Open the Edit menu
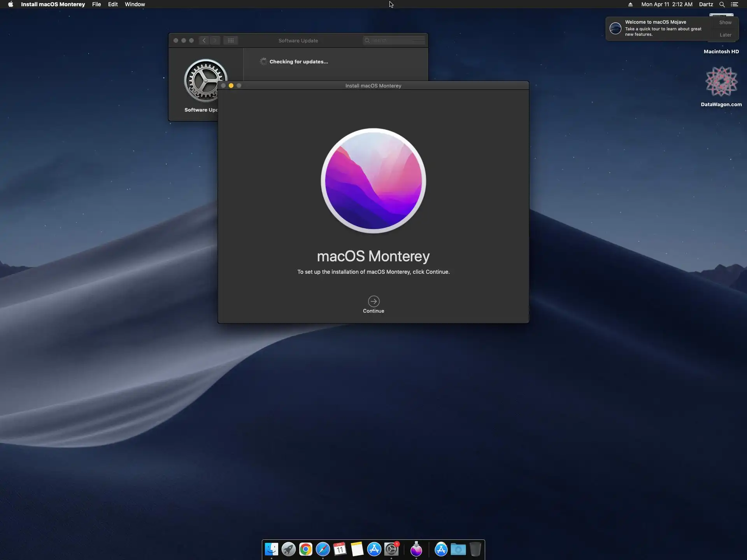The image size is (747, 560). (x=113, y=4)
